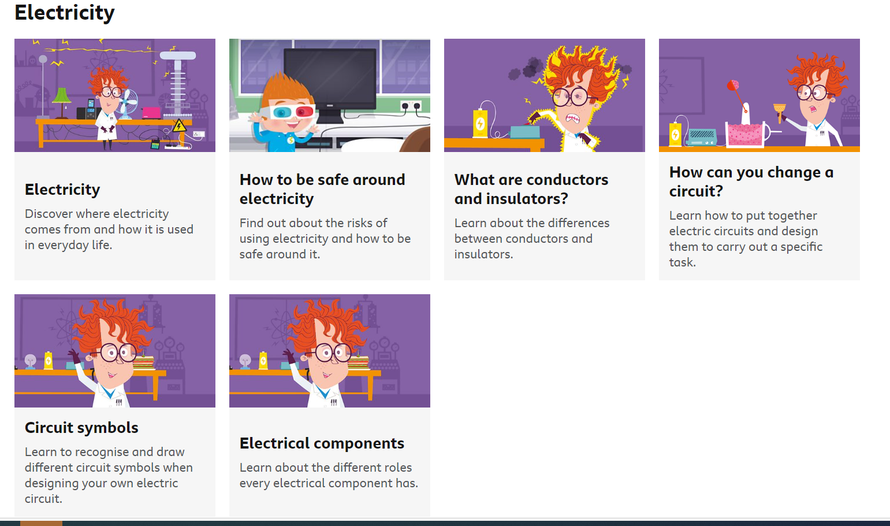Click 'Learn about the differences between conductors' text
The height and width of the screenshot is (526, 890).
point(531,238)
